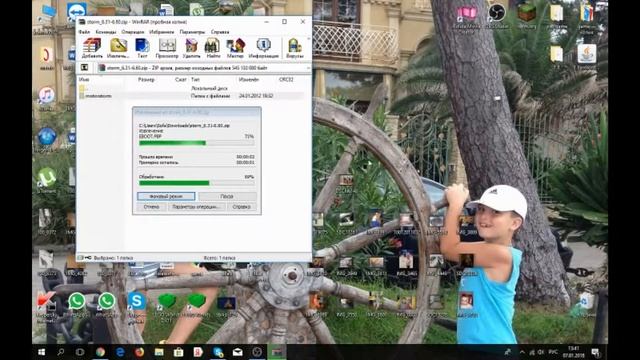Click the volume icon in the system tray

click(x=541, y=352)
